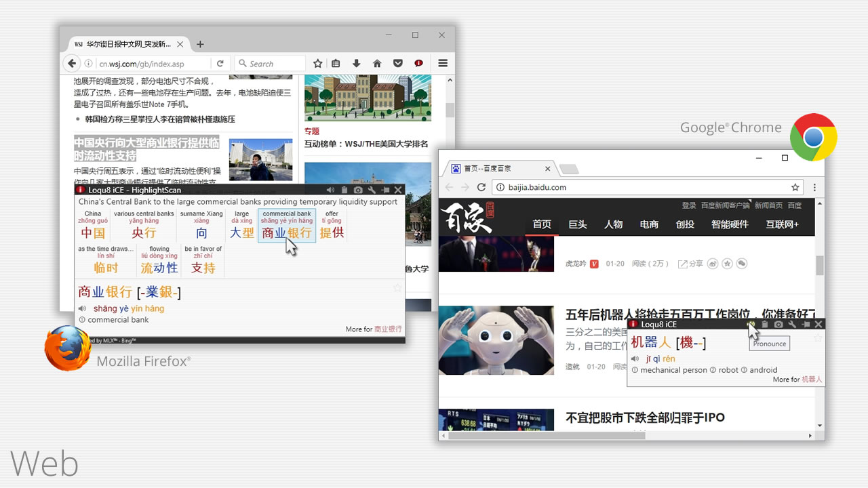Image resolution: width=868 pixels, height=488 pixels.
Task: Click 登录 login link on Baijia
Action: [689, 205]
